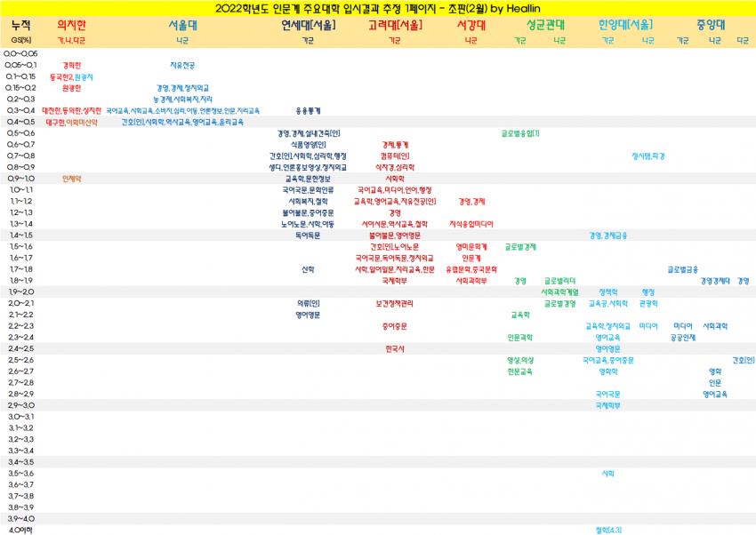The image size is (756, 535).
Task: Select the 자유전공 cell under 서울대
Action: [x=182, y=65]
